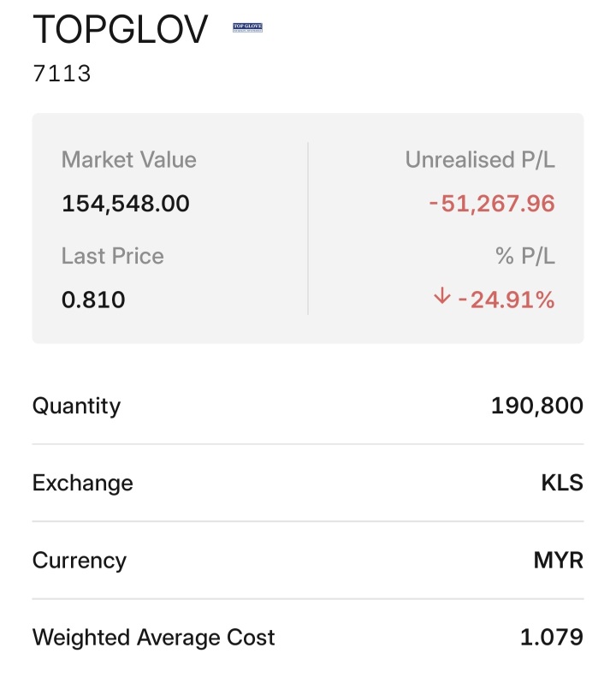The width and height of the screenshot is (616, 683).
Task: Open the Quantity row
Action: click(x=308, y=406)
